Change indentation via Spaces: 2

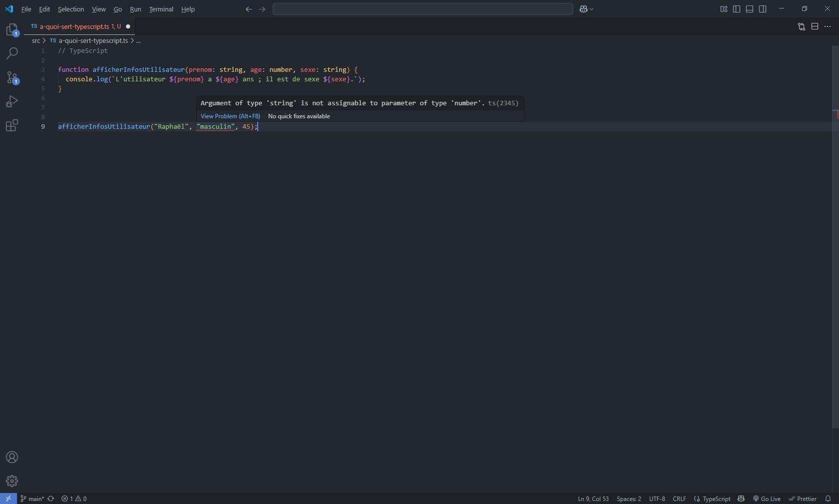629,499
